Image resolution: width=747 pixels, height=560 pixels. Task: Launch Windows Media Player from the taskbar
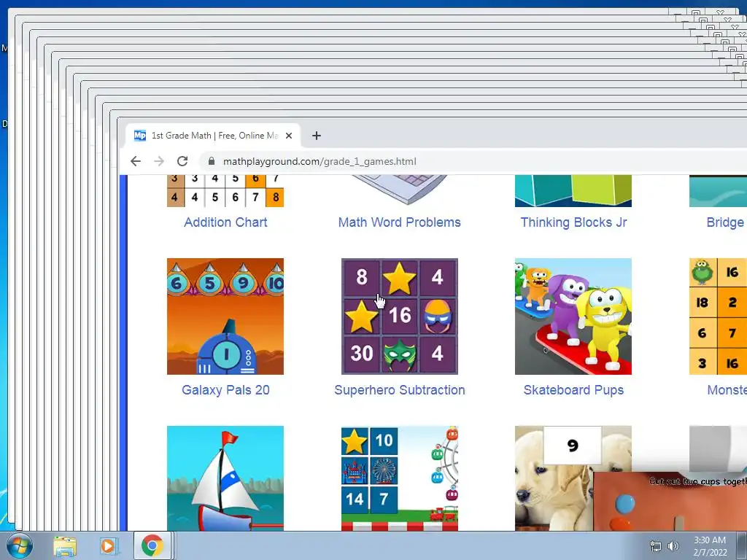click(109, 545)
